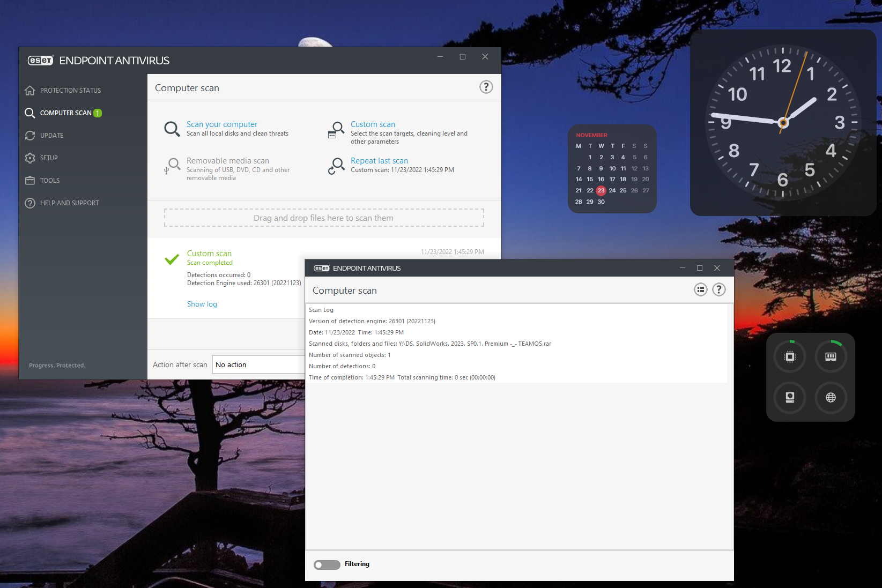The image size is (882, 588).
Task: Click the 'Detections occurred: 0' text
Action: pos(219,275)
